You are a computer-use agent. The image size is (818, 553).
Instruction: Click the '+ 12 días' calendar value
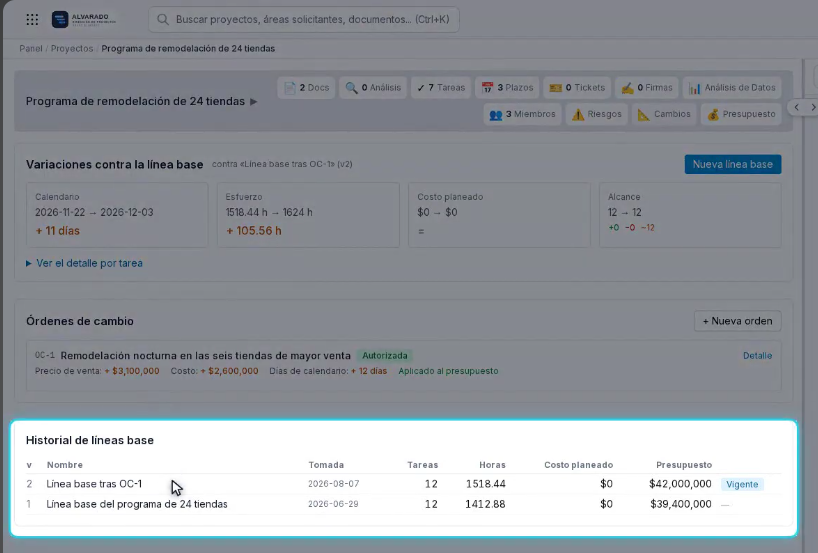(369, 371)
